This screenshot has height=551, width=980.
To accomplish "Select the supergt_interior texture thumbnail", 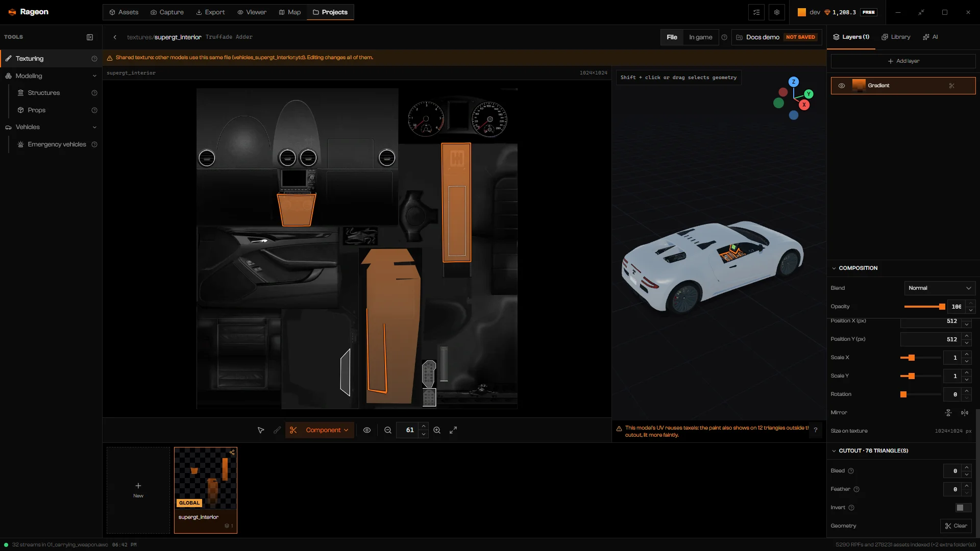I will point(206,490).
